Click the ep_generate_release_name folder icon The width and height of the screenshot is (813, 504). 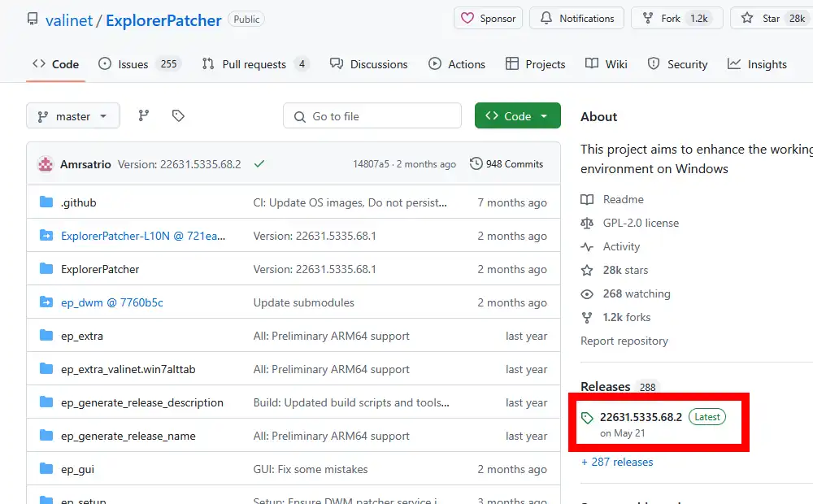(x=46, y=435)
